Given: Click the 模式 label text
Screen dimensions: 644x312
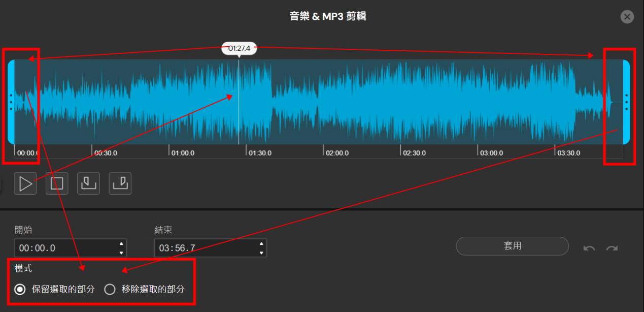Looking at the screenshot, I should [x=23, y=268].
